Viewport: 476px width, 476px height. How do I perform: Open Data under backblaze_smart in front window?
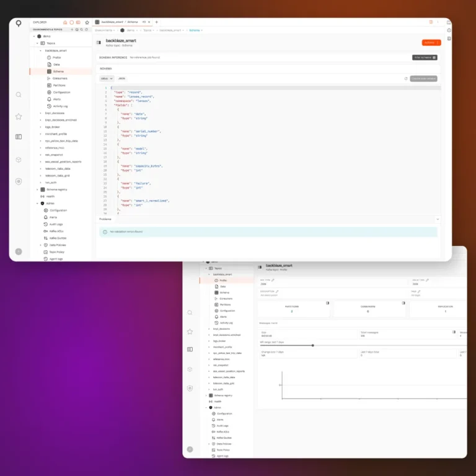click(57, 64)
